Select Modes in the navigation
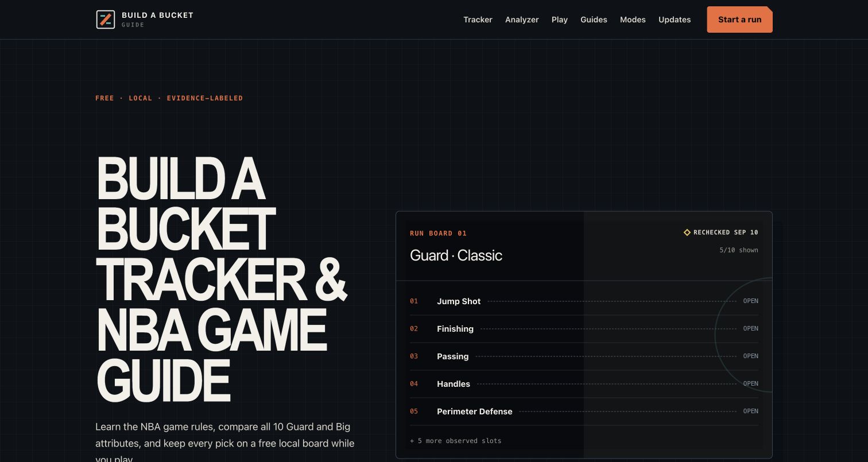868x462 pixels. click(633, 20)
